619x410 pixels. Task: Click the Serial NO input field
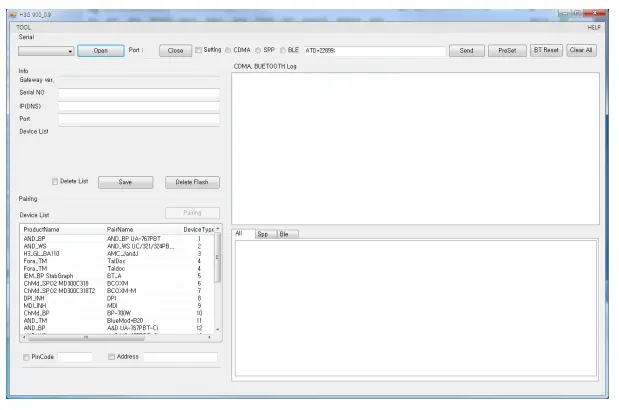click(x=139, y=93)
